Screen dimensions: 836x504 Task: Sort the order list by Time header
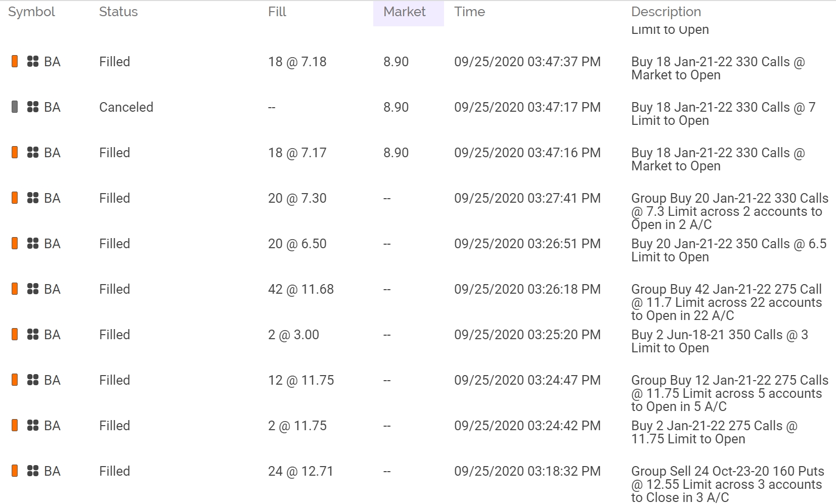pos(469,12)
